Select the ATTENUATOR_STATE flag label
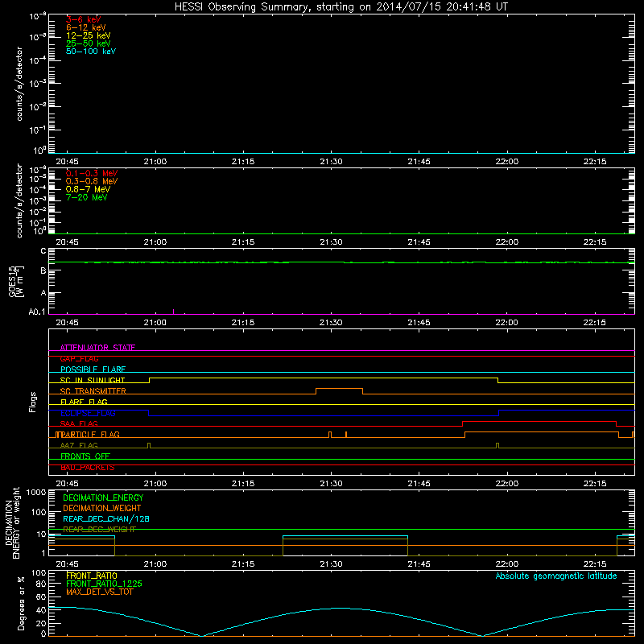Screen dimensions: 644x644 tap(97, 348)
